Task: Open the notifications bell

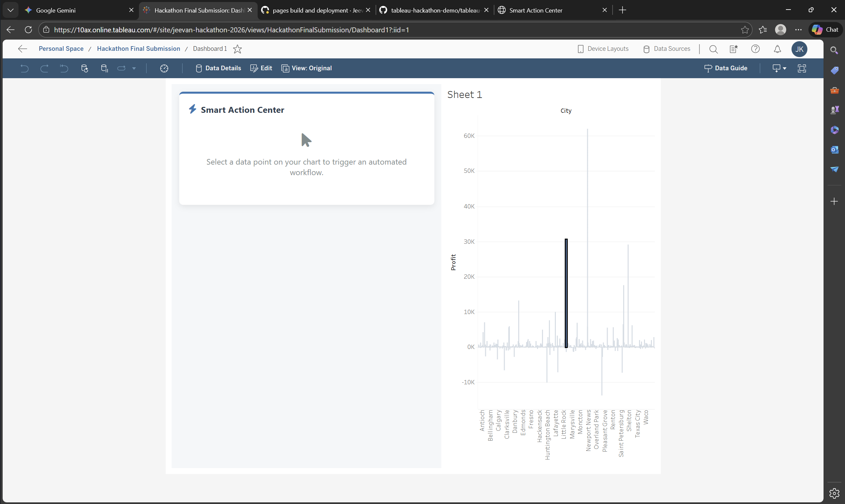Action: pos(777,49)
